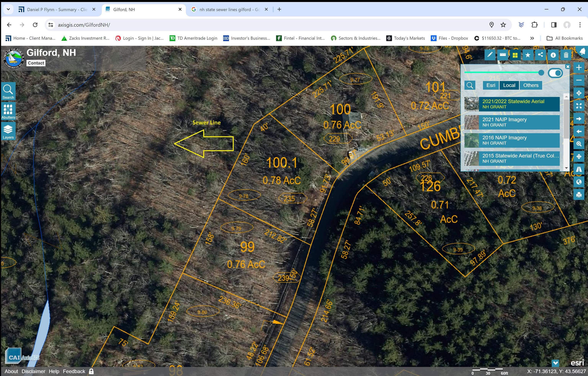Viewport: 588px width, 376px height.
Task: Click the trash clear graphics icon
Action: point(566,55)
